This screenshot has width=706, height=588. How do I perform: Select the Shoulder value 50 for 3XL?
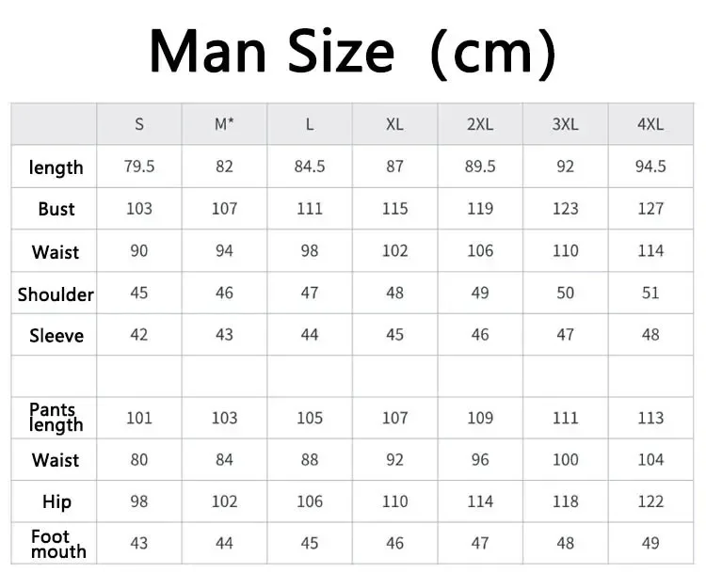click(x=565, y=294)
